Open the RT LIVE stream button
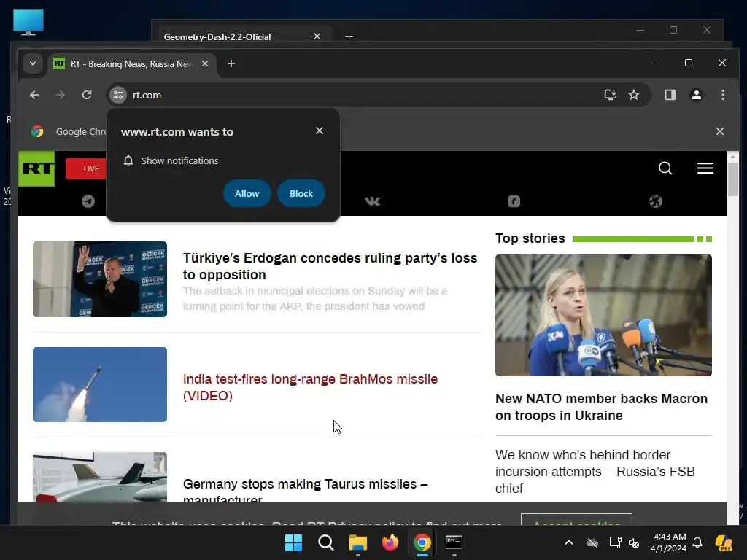Viewport: 747px width, 560px height. coord(86,168)
